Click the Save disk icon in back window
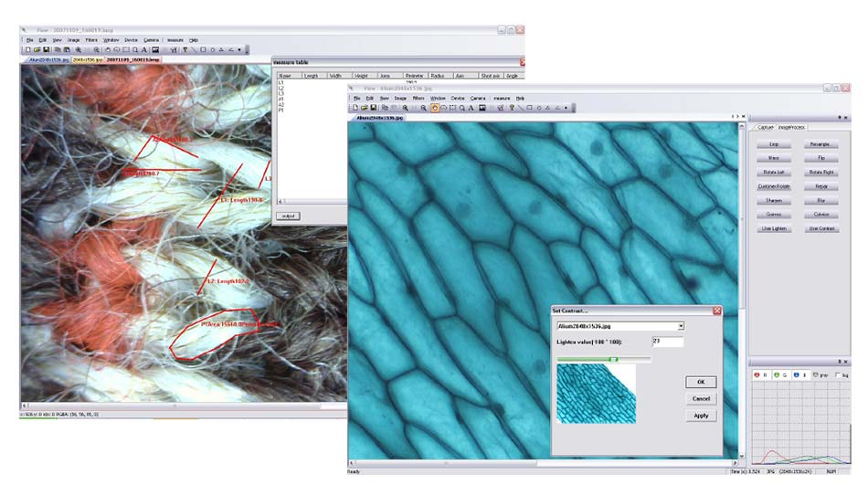Screen dimensions: 868x495 [x=47, y=50]
